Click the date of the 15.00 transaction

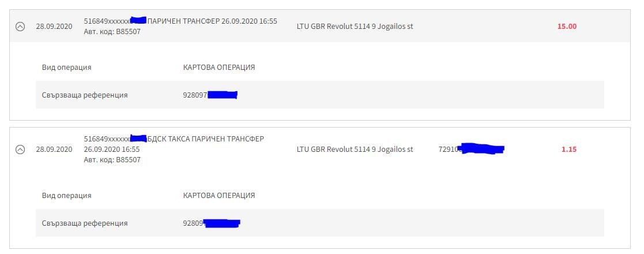[54, 27]
